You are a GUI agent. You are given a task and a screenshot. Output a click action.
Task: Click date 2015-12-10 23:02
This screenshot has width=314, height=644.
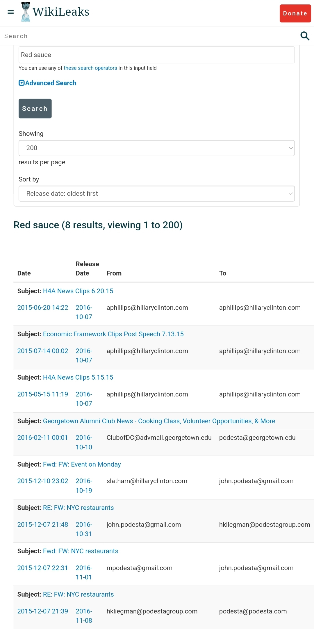(43, 481)
